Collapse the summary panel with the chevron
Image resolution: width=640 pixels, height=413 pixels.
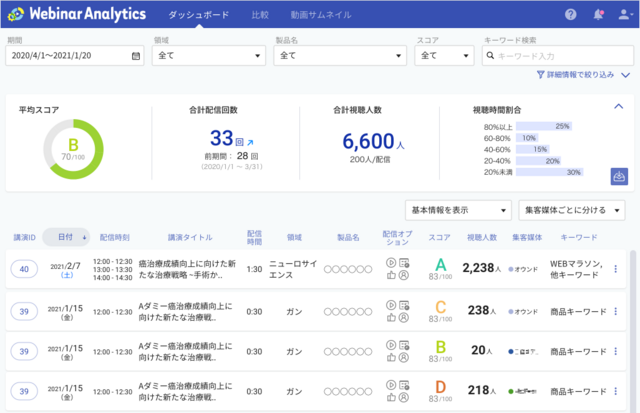(x=619, y=105)
